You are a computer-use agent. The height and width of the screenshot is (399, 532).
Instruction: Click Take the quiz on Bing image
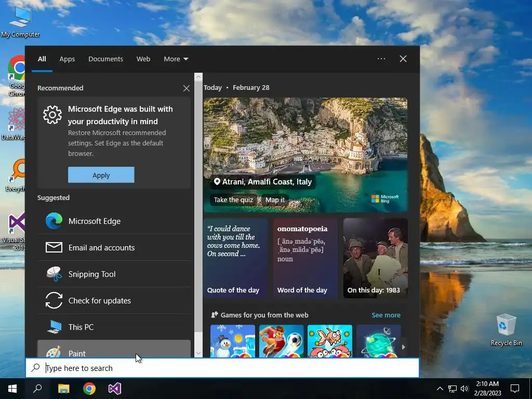coord(233,200)
